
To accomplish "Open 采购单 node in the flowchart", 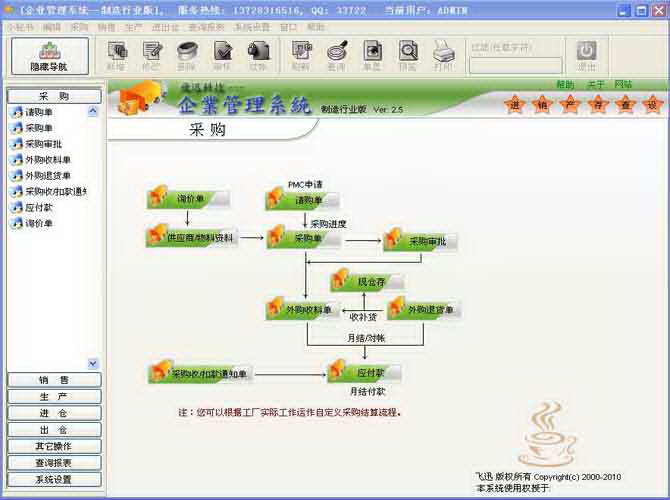I will (x=304, y=238).
